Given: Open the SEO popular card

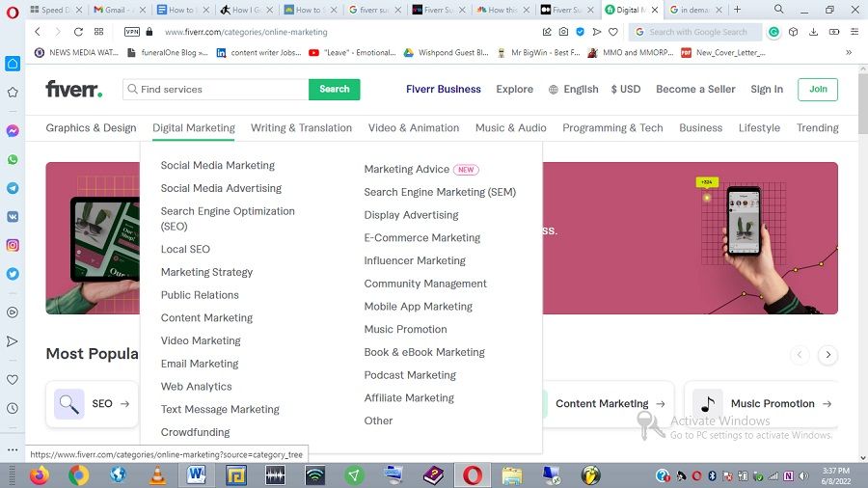Looking at the screenshot, I should (x=92, y=404).
